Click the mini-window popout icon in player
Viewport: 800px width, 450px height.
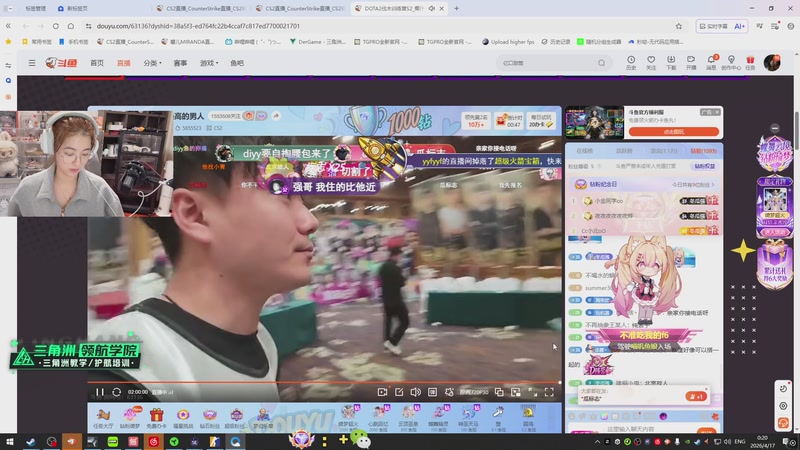click(x=499, y=392)
